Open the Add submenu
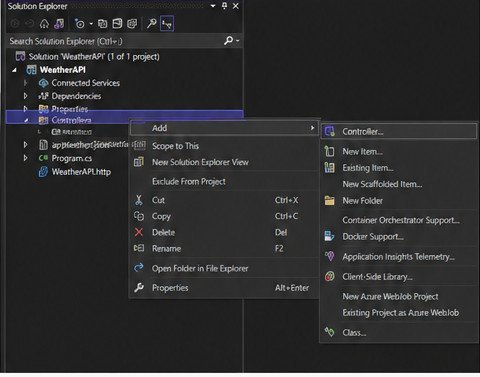This screenshot has width=480, height=377. coord(224,128)
